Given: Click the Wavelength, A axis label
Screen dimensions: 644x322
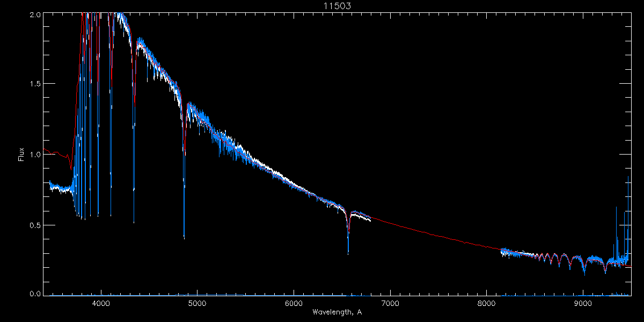Looking at the screenshot, I should coord(337,312).
